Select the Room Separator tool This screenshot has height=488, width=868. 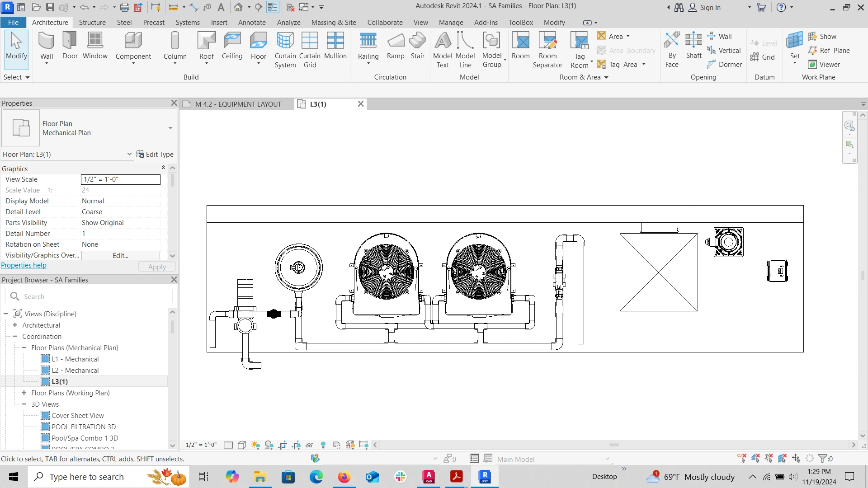tap(547, 50)
